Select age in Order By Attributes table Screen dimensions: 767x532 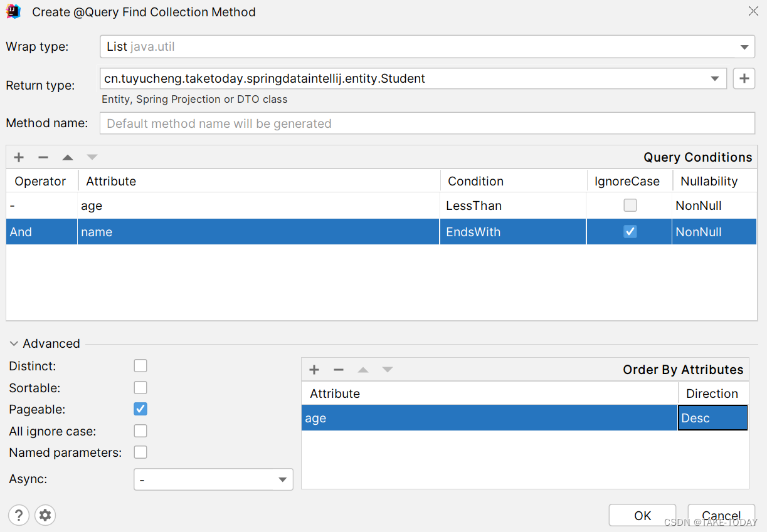click(490, 418)
